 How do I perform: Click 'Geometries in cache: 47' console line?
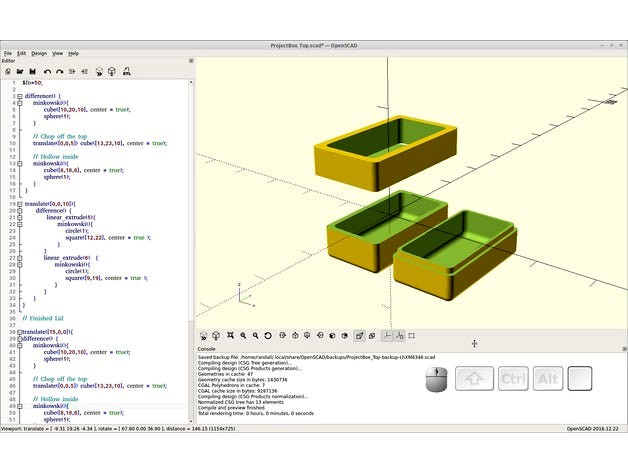click(x=225, y=374)
